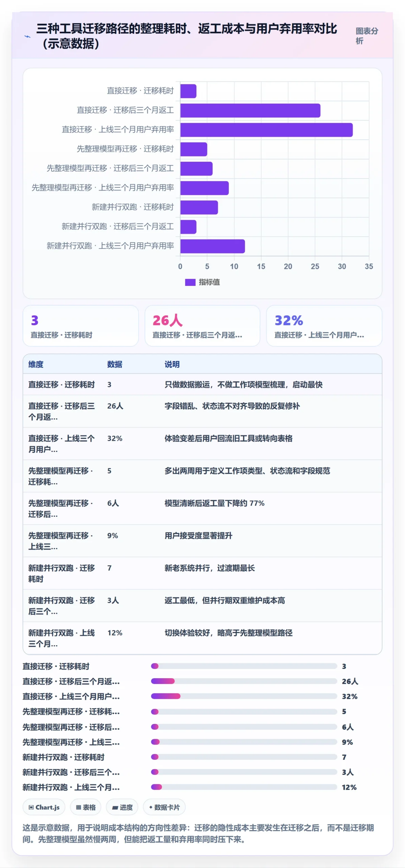
Task: Click the 6人 value in the table
Action: 113,503
